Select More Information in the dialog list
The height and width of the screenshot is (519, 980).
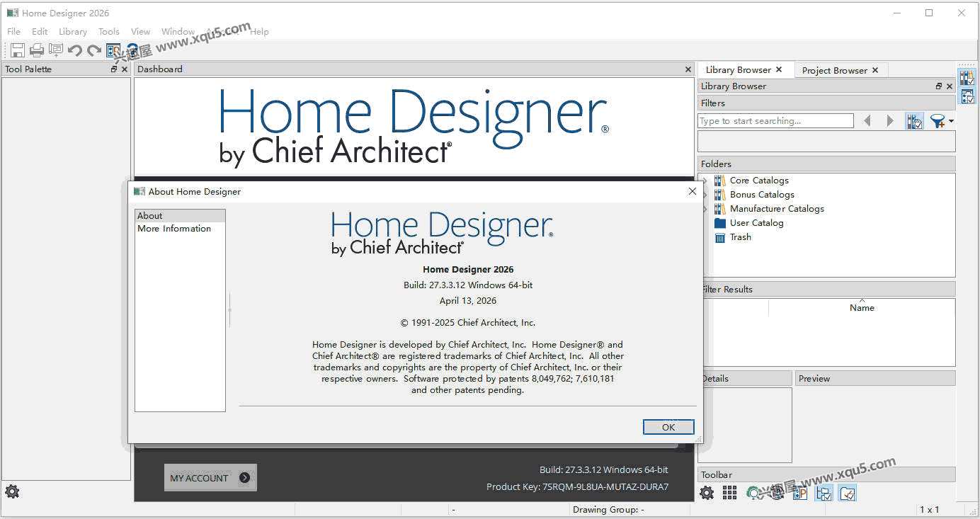(x=180, y=229)
